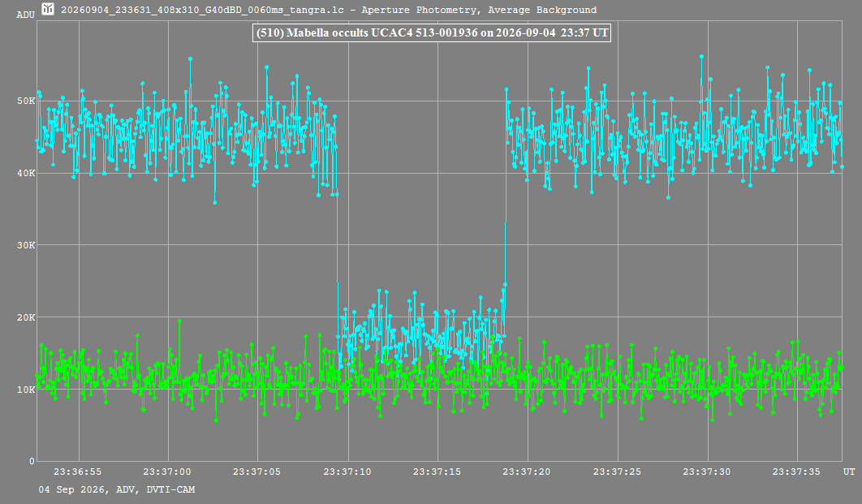The image size is (862, 504).
Task: Click the "0" y-axis label
Action: (x=32, y=462)
